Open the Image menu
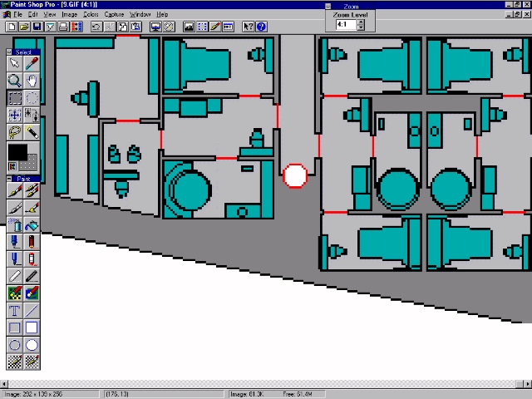Screen dimensions: 532x399 tap(69, 14)
